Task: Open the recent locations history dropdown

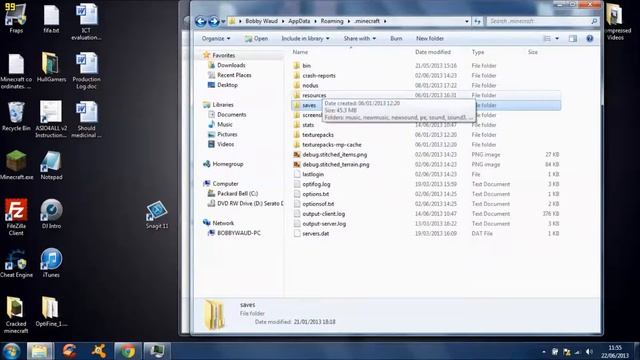Action: pos(223,21)
